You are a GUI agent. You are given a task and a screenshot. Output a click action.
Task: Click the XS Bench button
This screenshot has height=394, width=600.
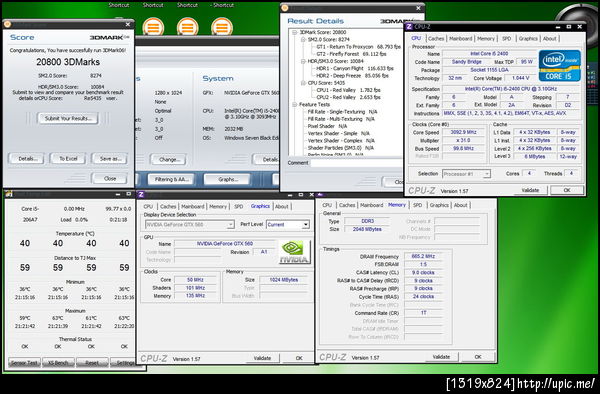click(58, 363)
